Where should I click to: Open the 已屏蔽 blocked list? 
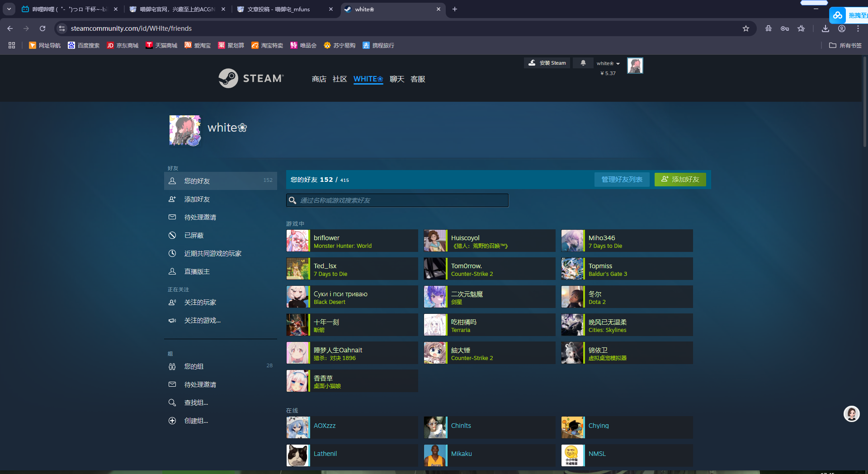(221, 235)
